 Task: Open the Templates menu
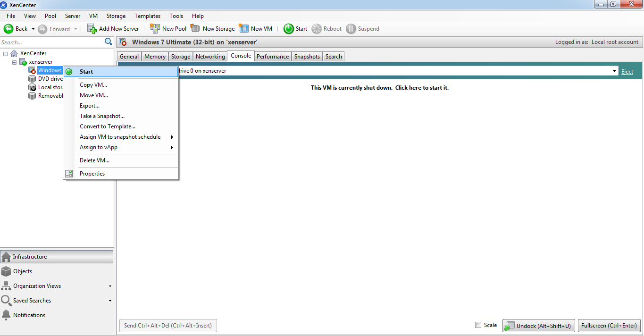148,16
